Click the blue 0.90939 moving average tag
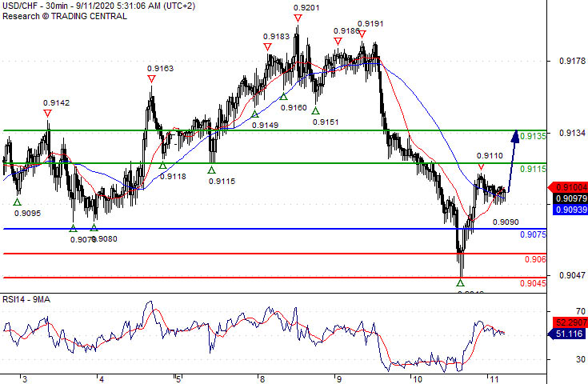Viewport: 588px width, 384px height. [x=570, y=210]
